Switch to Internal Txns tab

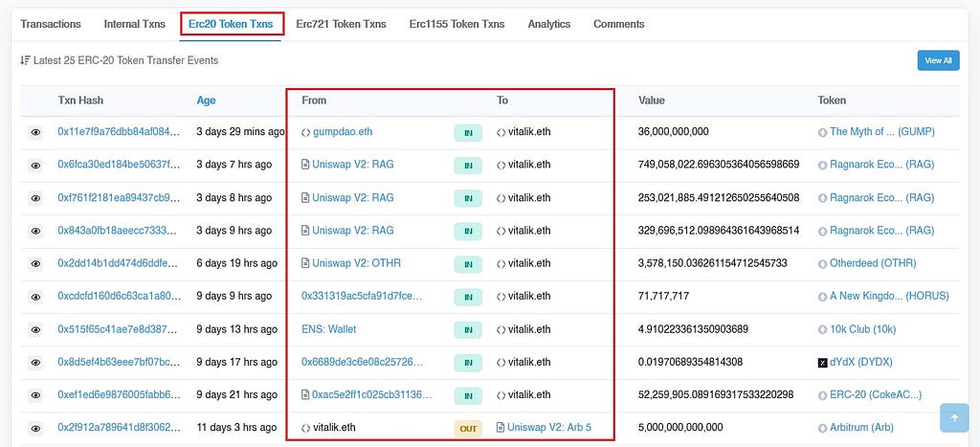coord(134,24)
